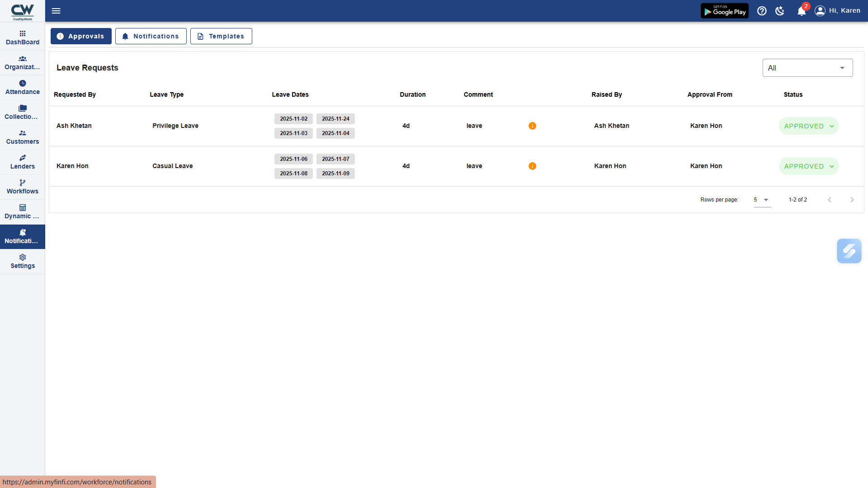Switch to the Notifications tab
Screen dimensions: 868x488
(151, 36)
